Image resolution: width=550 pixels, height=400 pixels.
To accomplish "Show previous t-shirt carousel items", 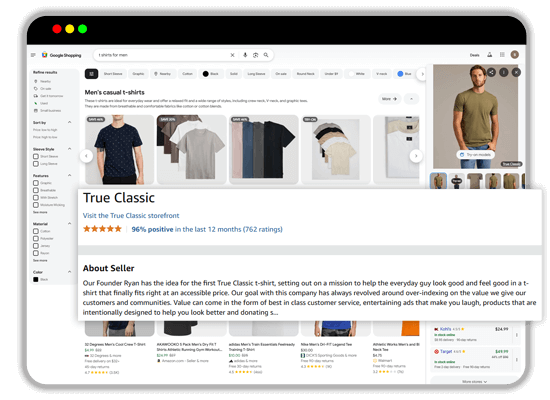I will (x=86, y=156).
